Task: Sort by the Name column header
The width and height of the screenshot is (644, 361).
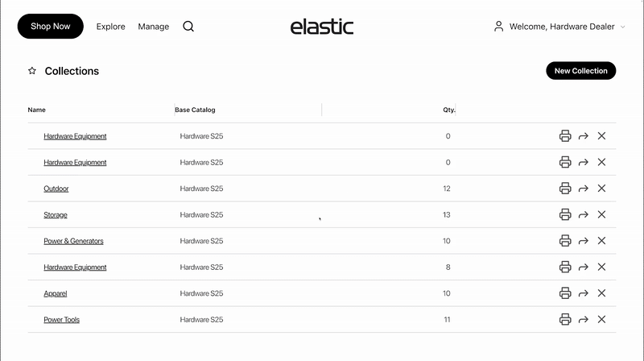Action: [x=37, y=110]
